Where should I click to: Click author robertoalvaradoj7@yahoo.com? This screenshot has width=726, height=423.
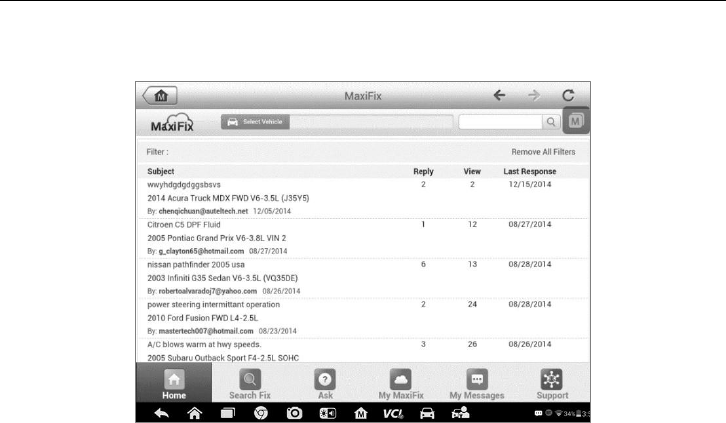[207, 291]
